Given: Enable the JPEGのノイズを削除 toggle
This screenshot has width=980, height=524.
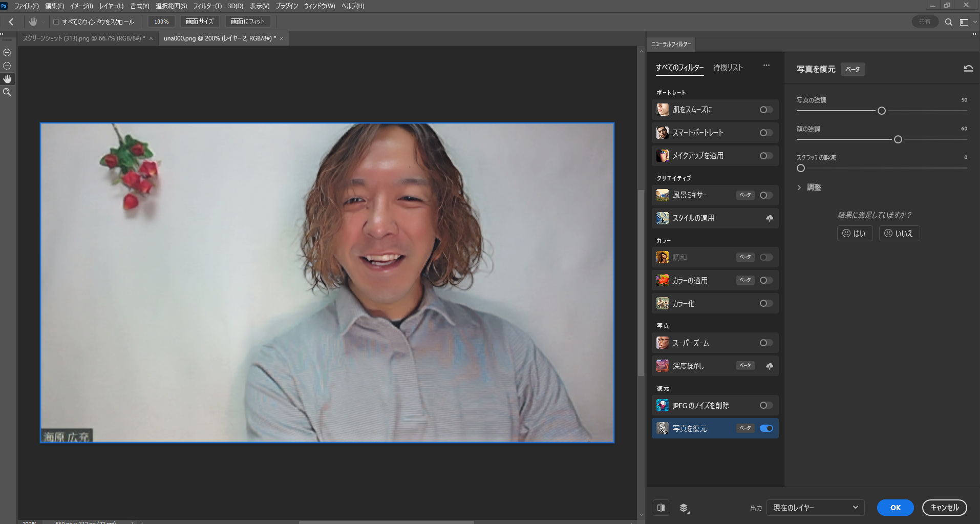Looking at the screenshot, I should (766, 405).
